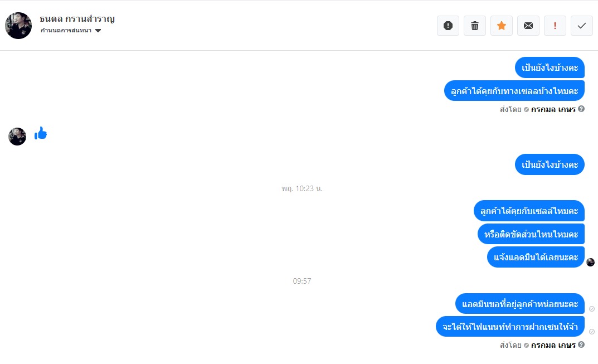Open top กรกมล เกษร sender name
Screen dimensions: 598x364
553,109
